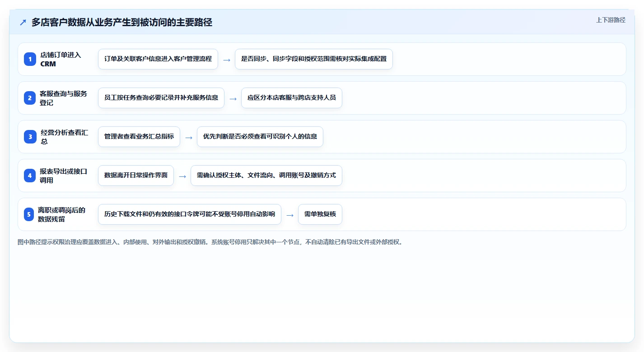Click step badge number 1
Screen dimensions: 644x352
pos(30,59)
